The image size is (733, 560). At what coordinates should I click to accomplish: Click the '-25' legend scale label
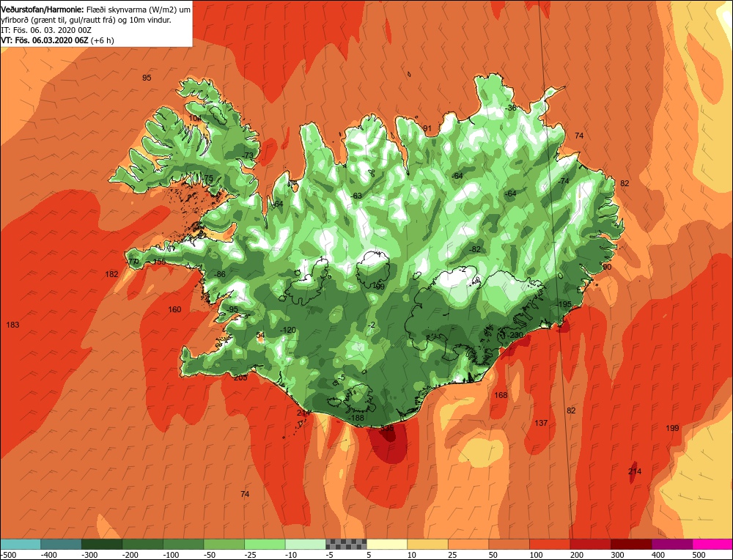tap(251, 555)
